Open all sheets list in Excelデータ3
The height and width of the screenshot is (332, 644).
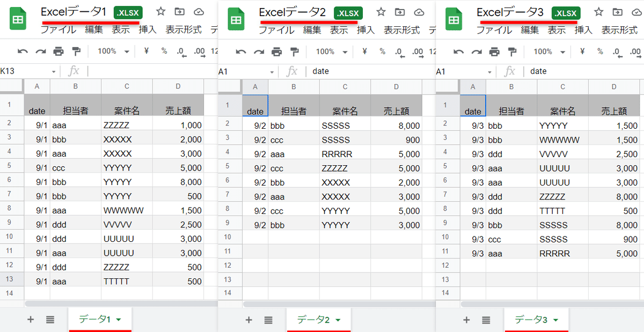(486, 320)
